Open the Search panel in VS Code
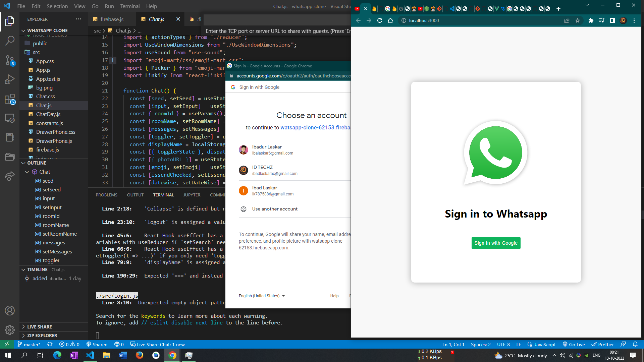 coord(10,40)
